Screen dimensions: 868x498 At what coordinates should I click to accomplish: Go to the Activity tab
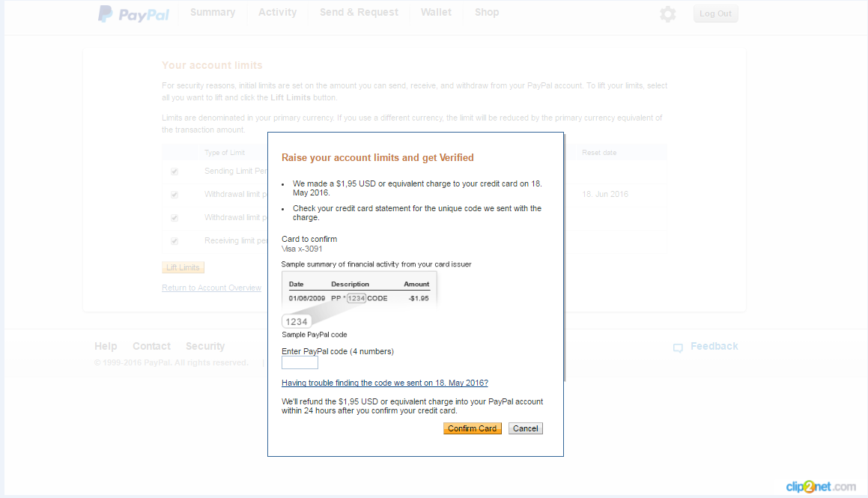click(277, 12)
